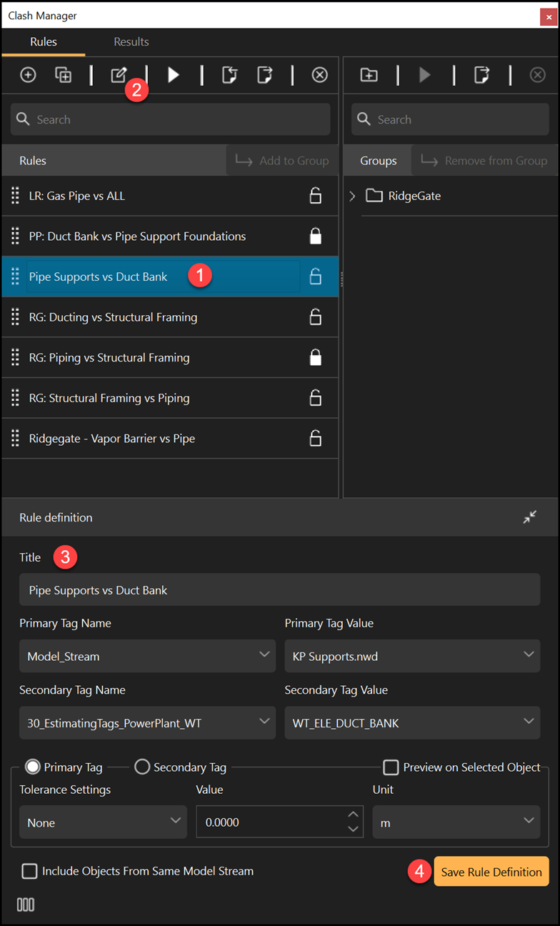Viewport: 560px width, 926px height.
Task: Click the add new rule plus icon
Action: (28, 75)
